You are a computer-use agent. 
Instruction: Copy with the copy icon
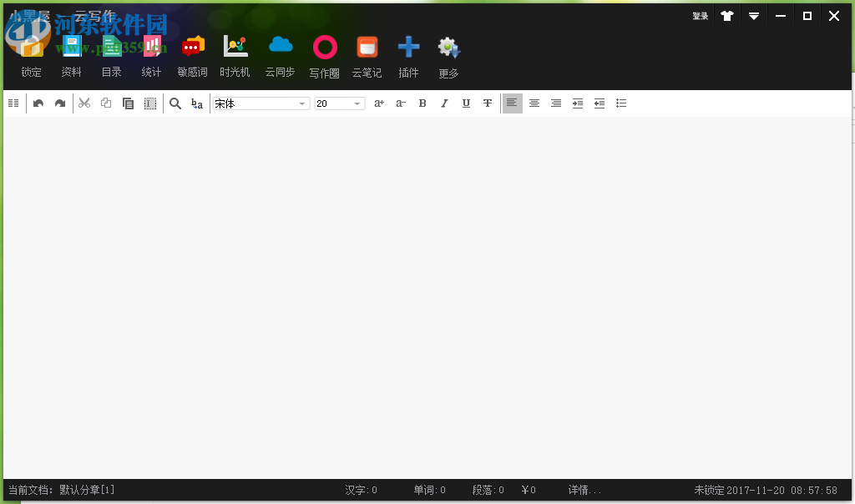[x=106, y=103]
